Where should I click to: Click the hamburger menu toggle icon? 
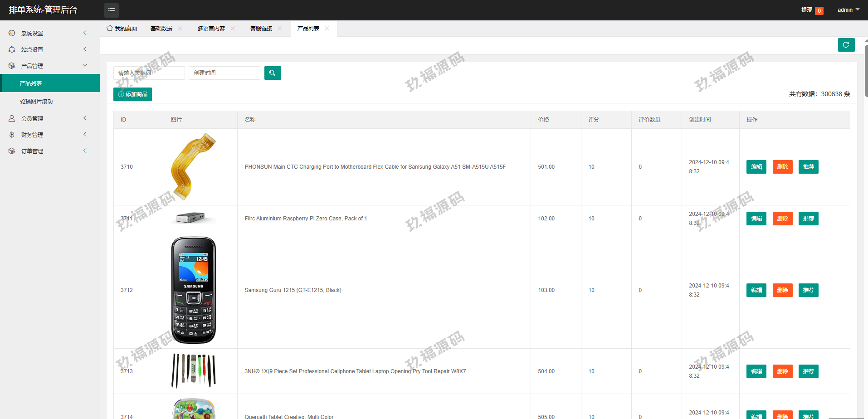[111, 10]
